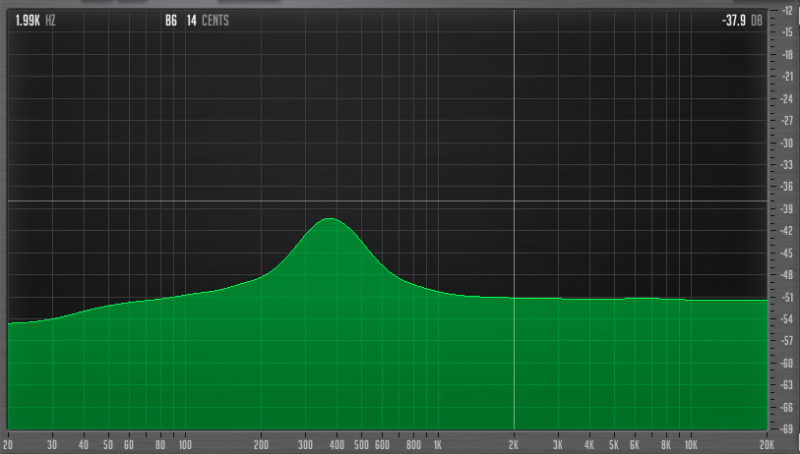The height and width of the screenshot is (454, 800).
Task: Click the crosshair intersection at 2K
Action: 514,201
